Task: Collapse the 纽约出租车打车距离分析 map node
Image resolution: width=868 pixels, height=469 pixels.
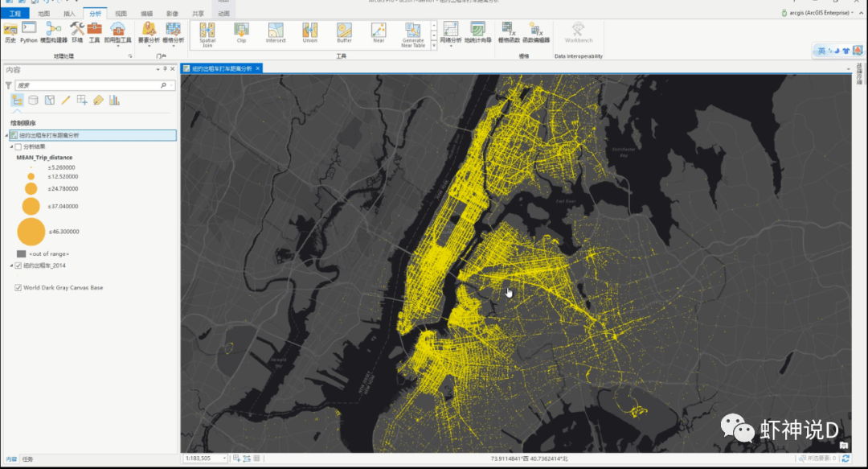Action: [6, 135]
